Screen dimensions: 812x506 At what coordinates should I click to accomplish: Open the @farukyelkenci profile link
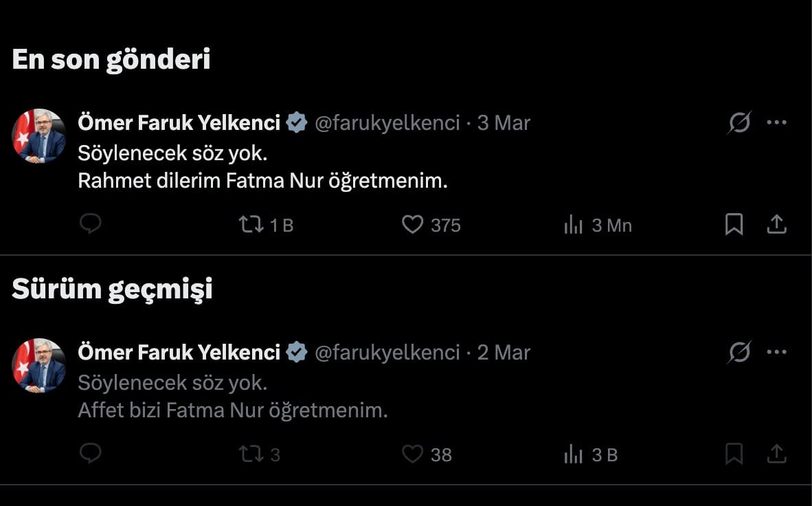point(387,122)
